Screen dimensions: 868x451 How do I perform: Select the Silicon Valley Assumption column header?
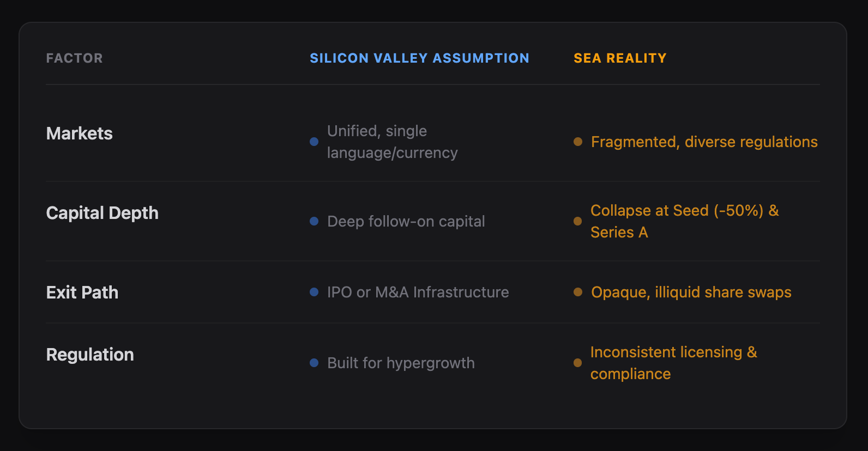click(419, 58)
